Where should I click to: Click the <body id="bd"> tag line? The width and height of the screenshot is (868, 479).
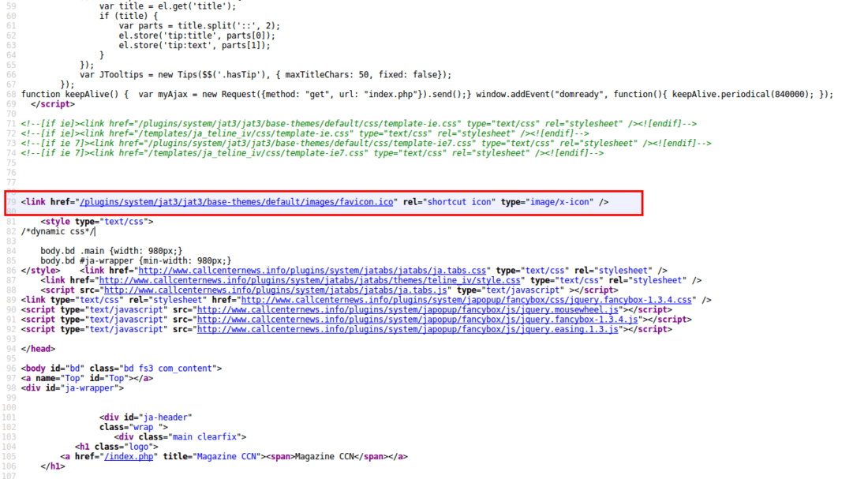122,369
